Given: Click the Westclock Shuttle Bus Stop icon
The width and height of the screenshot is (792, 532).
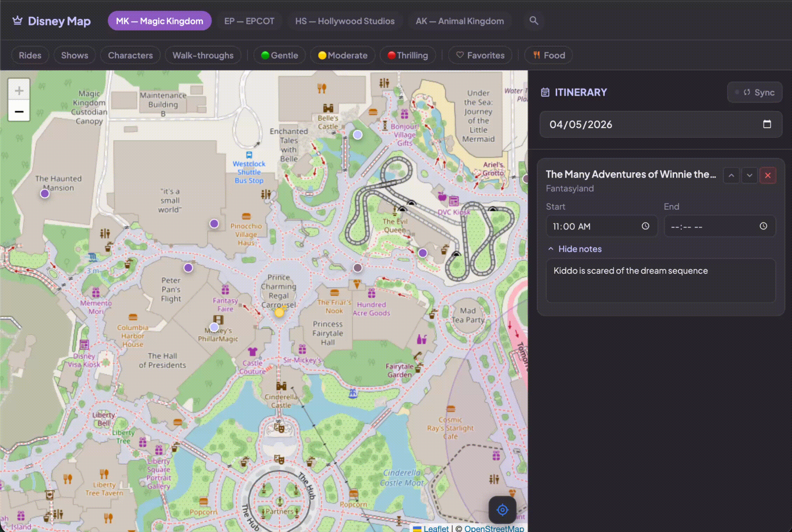Looking at the screenshot, I should pyautogui.click(x=249, y=155).
